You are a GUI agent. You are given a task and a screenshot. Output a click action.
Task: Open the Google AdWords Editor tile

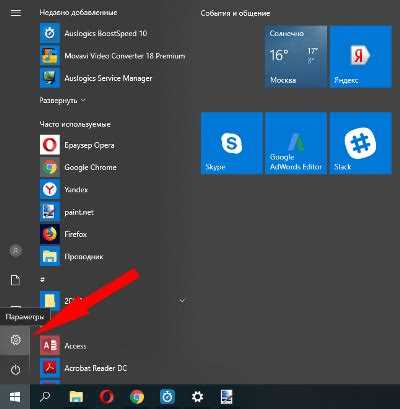coord(296,143)
